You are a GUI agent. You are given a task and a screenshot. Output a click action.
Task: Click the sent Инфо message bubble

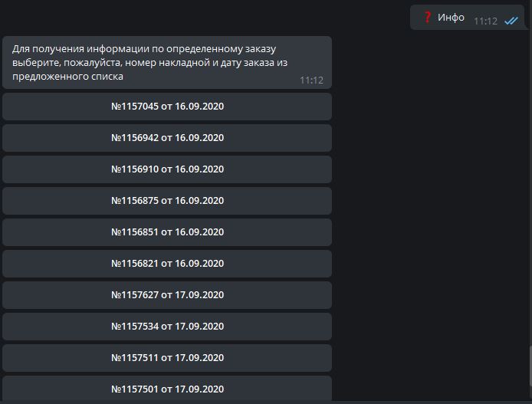pyautogui.click(x=468, y=18)
